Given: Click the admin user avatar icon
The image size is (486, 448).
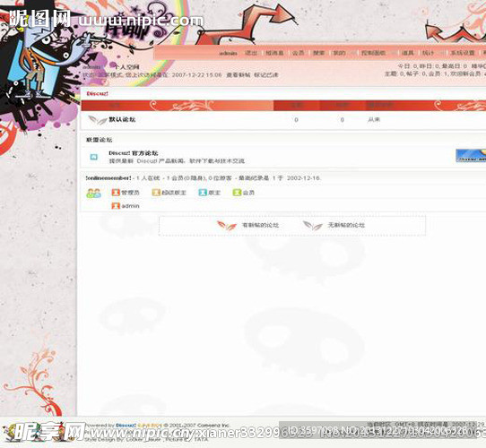Looking at the screenshot, I should [x=116, y=206].
